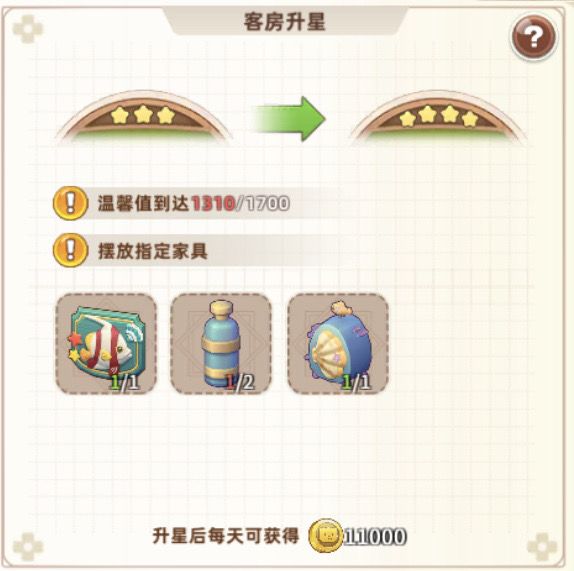Click the 1700 target warmth value
Viewport: 574px width, 571px height.
coord(267,203)
